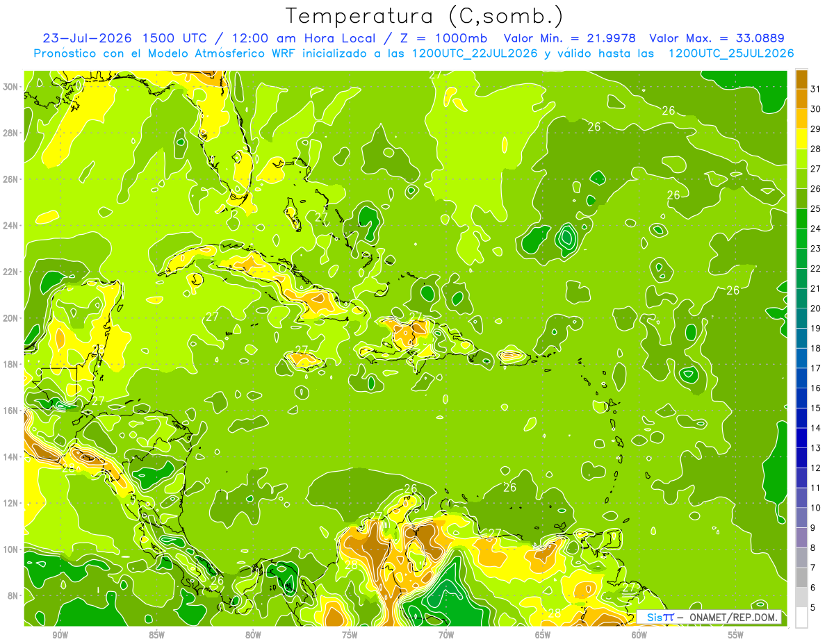Select the green legend band between 23 and 24
Image resolution: width=834 pixels, height=644 pixels.
pos(801,238)
